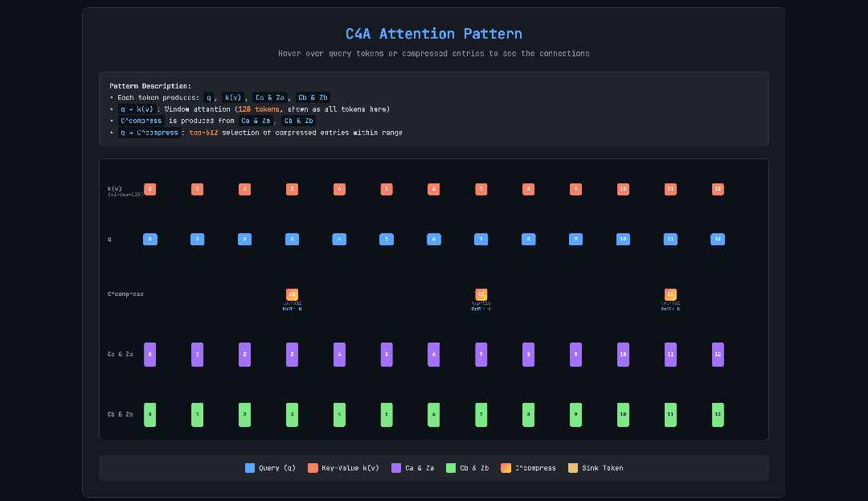
Task: Click the "C^compress" row label in the diagram
Action: click(125, 294)
